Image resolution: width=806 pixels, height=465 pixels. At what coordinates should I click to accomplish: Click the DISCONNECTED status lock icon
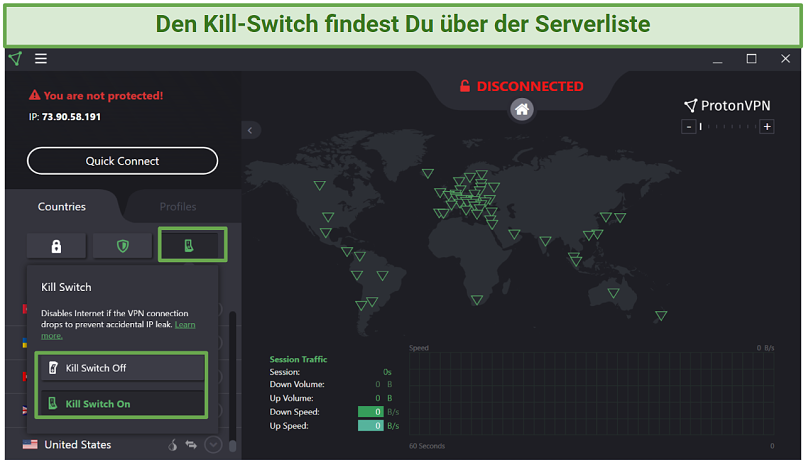click(465, 86)
